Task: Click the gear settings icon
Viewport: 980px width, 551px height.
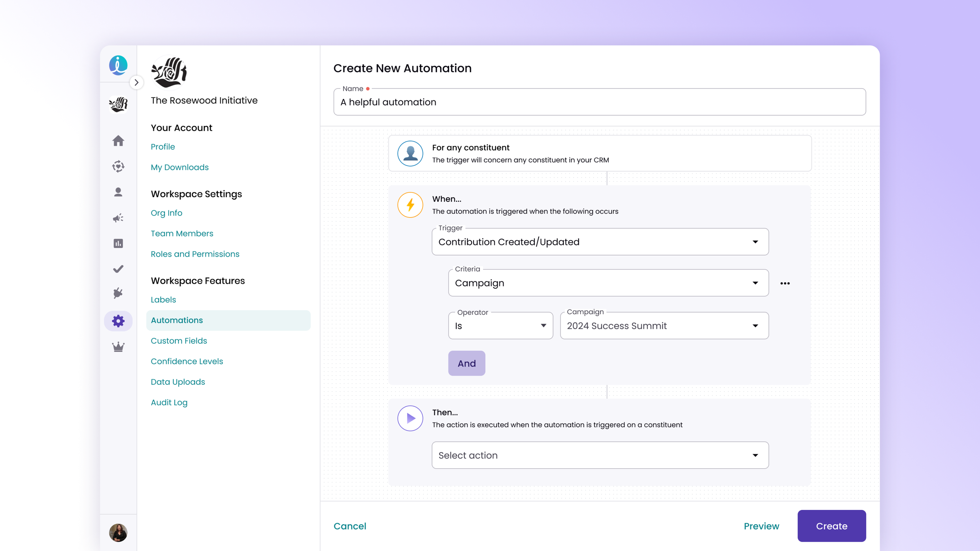Action: pyautogui.click(x=118, y=321)
